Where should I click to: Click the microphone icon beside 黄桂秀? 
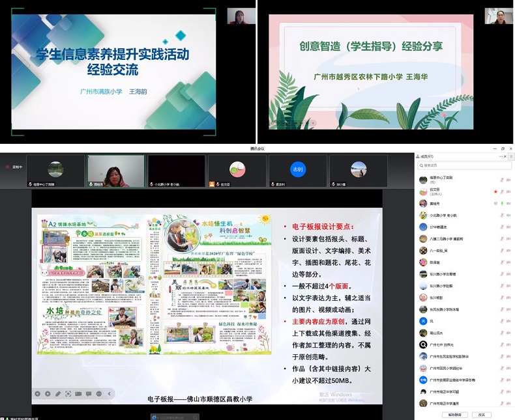[x=502, y=203]
